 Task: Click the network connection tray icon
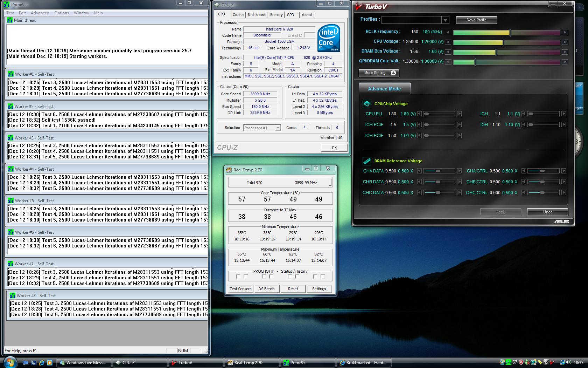click(562, 362)
